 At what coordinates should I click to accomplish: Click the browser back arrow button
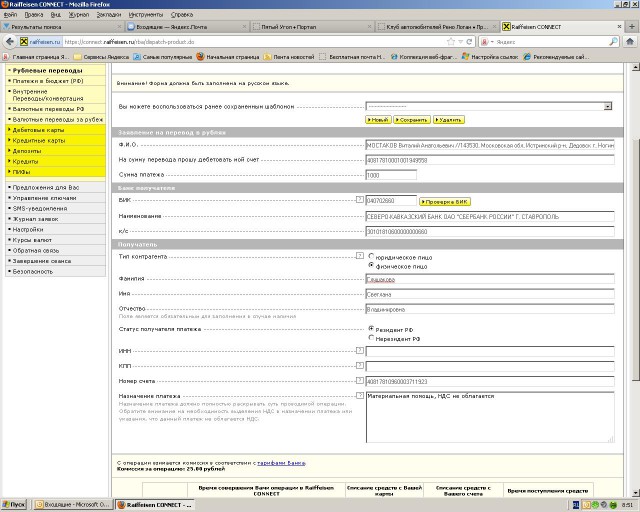click(x=10, y=42)
